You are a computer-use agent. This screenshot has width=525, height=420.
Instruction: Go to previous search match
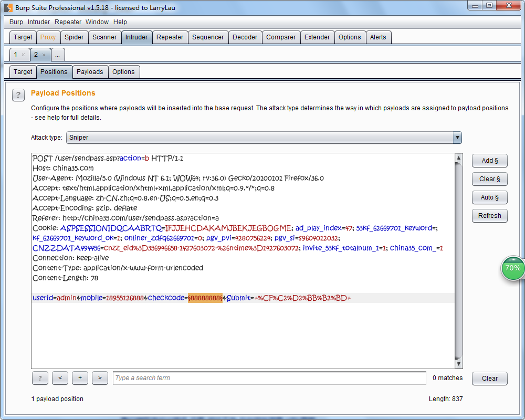click(x=60, y=378)
